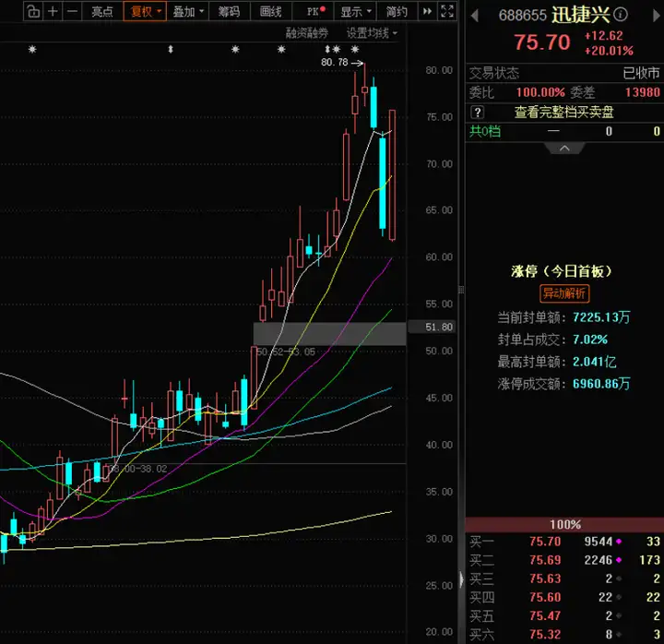The height and width of the screenshot is (644, 664).
Task: Click the unlock padlock icon in toolbar
Action: [x=33, y=11]
